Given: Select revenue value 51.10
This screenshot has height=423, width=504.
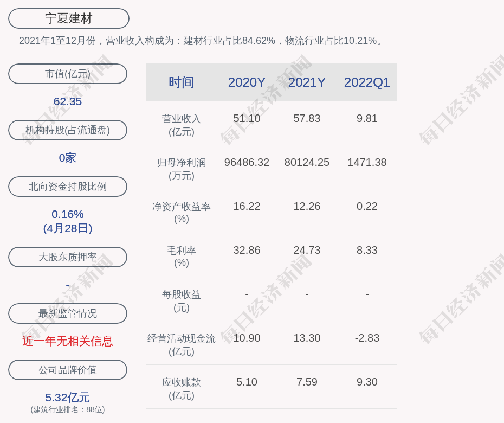Looking at the screenshot, I should pos(247,118).
